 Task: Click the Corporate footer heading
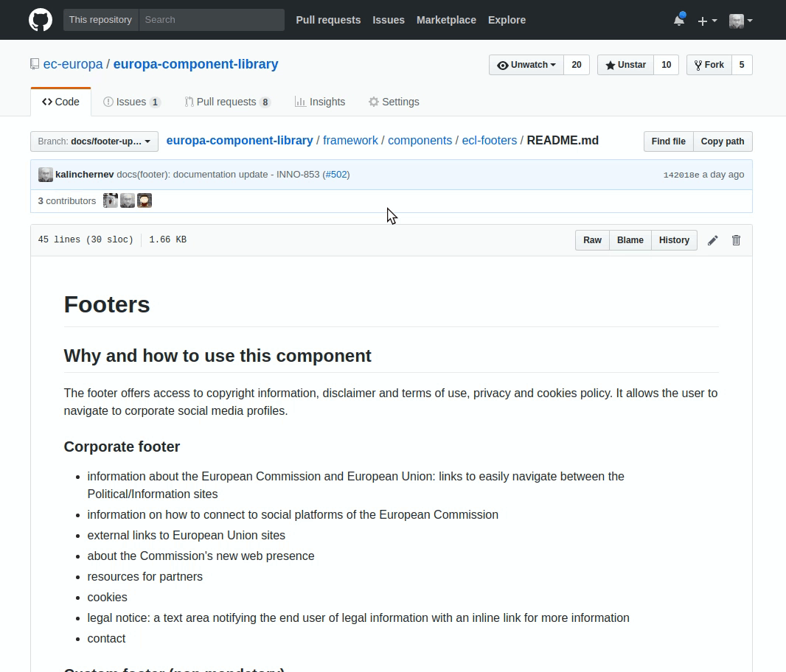pyautogui.click(x=122, y=447)
